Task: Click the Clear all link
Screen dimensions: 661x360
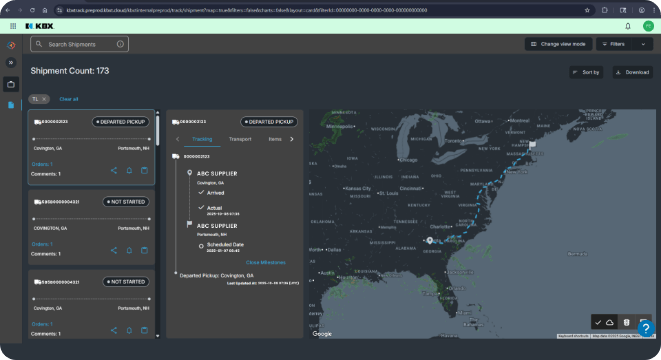Action: coord(69,99)
